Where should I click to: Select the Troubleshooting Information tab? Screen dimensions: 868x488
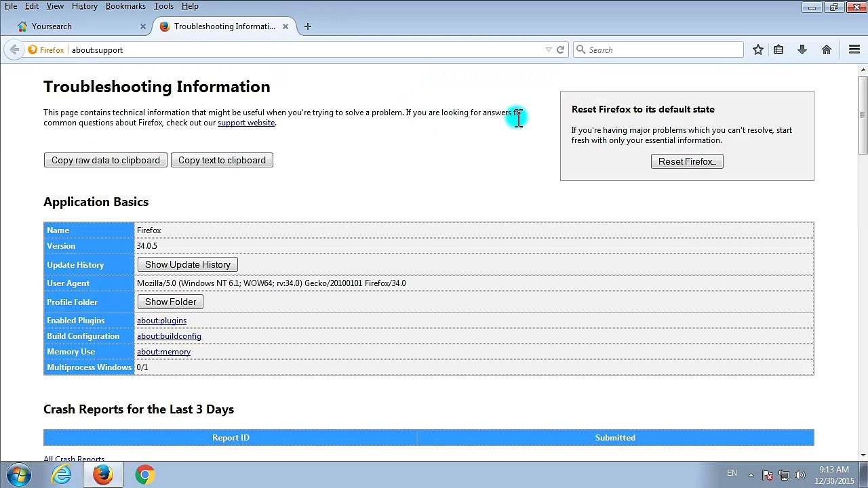[224, 26]
